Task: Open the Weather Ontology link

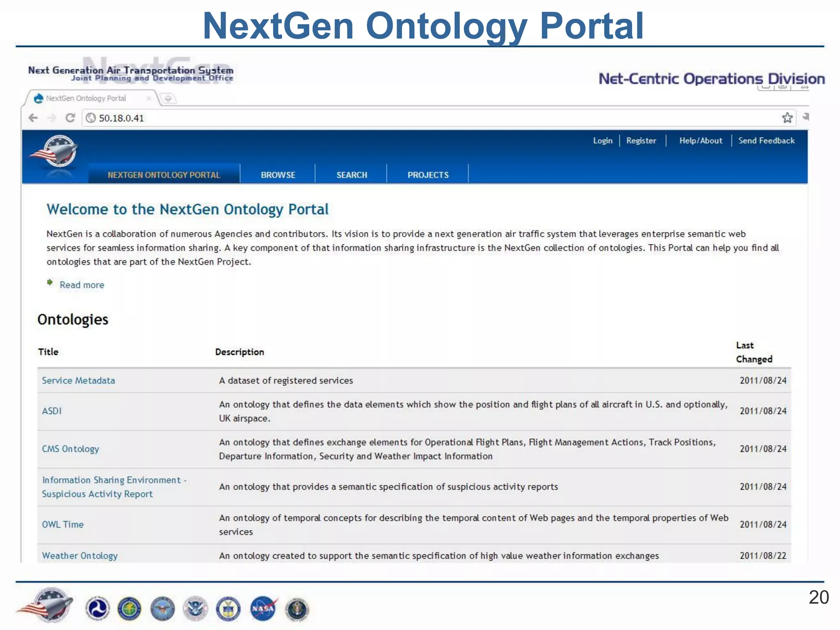Action: point(80,556)
